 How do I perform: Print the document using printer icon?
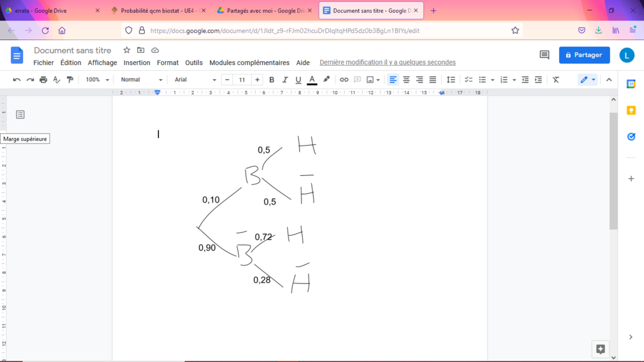[43, 80]
